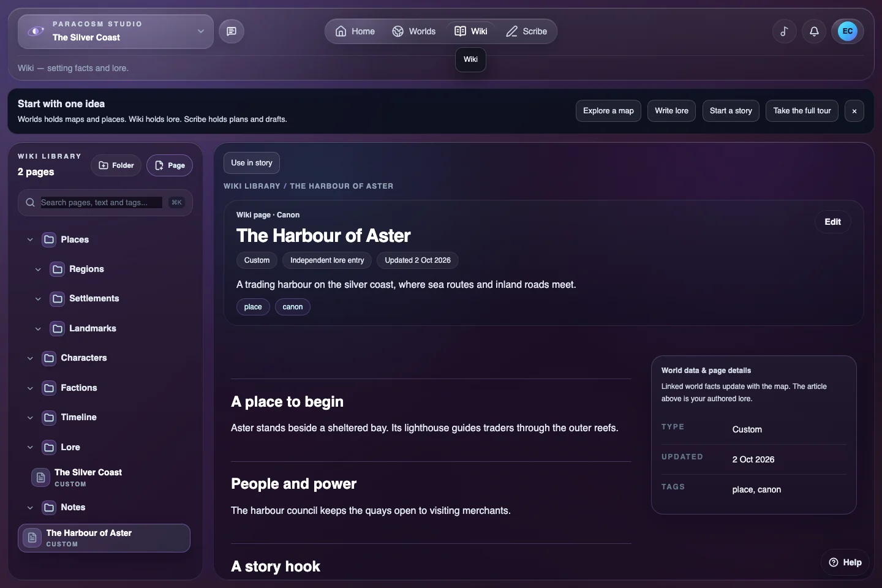Switch to the Worlds tab

(x=414, y=31)
